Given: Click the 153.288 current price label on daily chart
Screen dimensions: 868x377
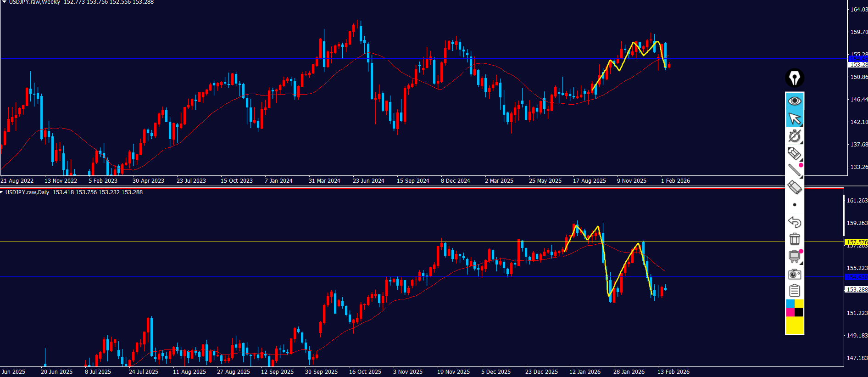Looking at the screenshot, I should [856, 290].
